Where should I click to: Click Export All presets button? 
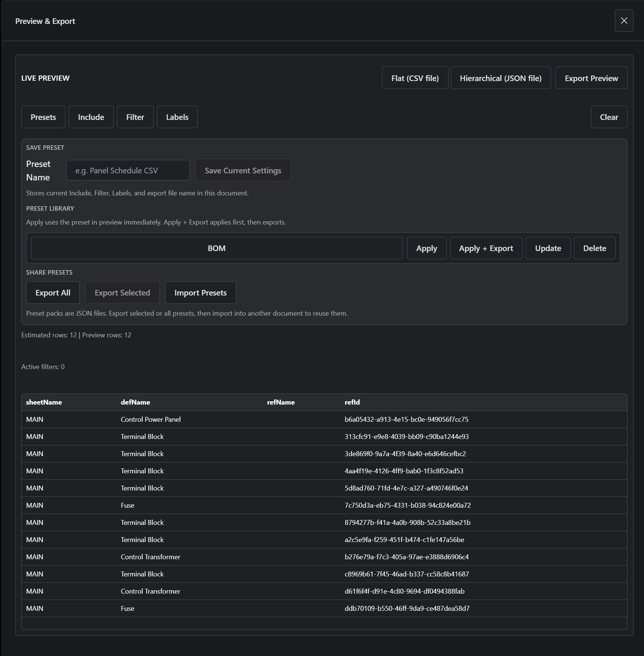[53, 293]
